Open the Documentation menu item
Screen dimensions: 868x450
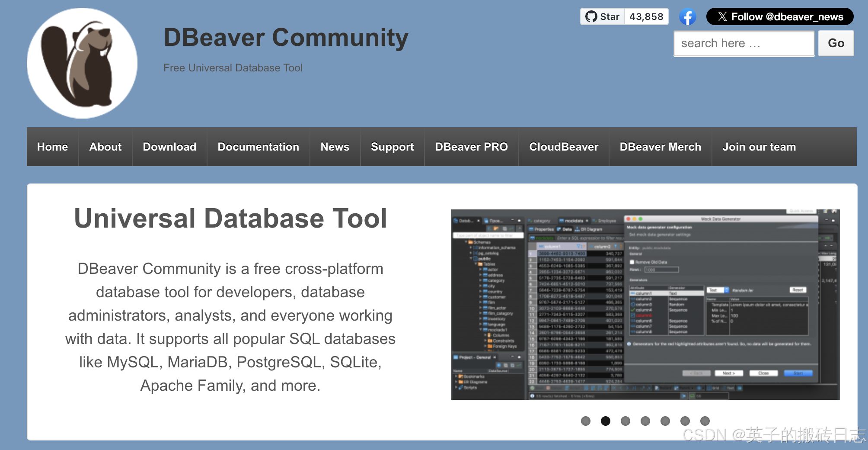tap(258, 147)
